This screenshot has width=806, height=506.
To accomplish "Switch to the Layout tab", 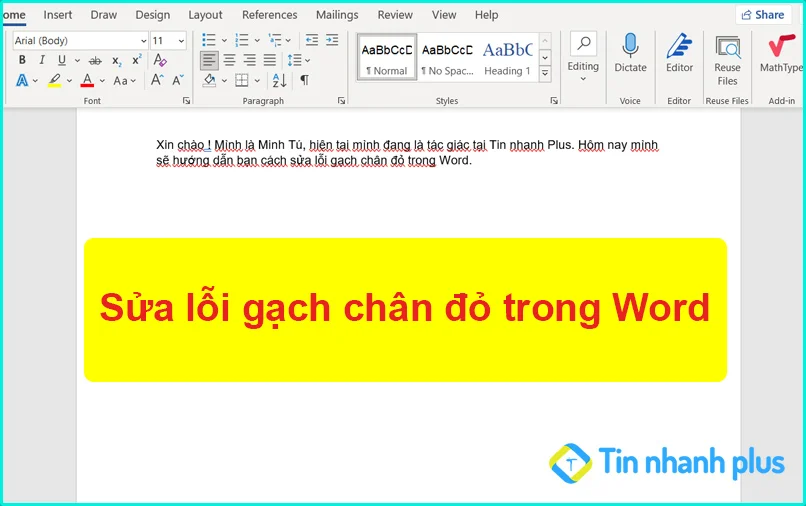I will click(205, 15).
